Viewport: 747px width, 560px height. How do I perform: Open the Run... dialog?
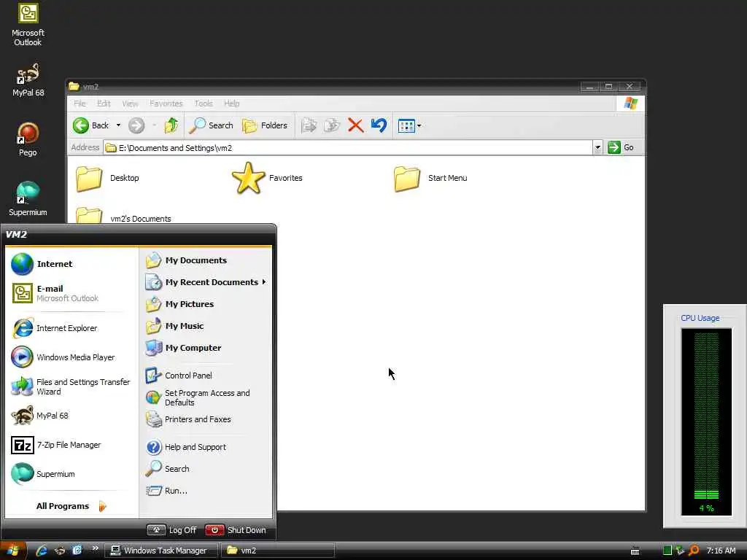(205, 491)
